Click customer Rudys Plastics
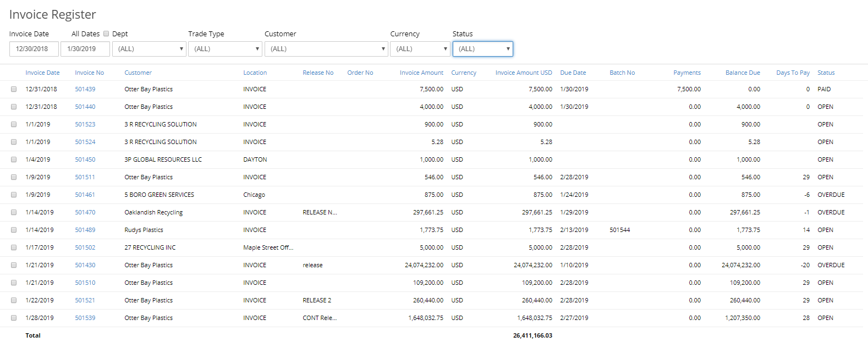Screen dimensions: 868x342 [x=144, y=230]
